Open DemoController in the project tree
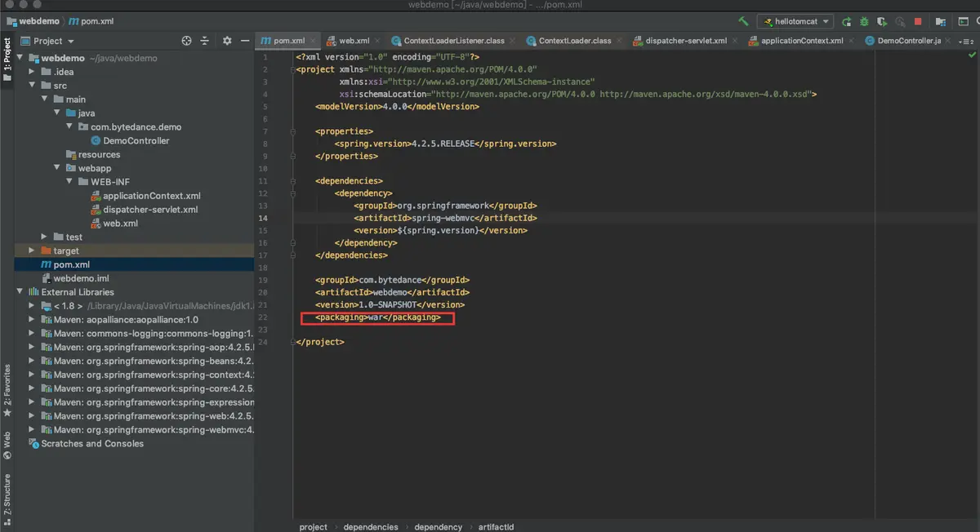The image size is (980, 532). [x=136, y=140]
